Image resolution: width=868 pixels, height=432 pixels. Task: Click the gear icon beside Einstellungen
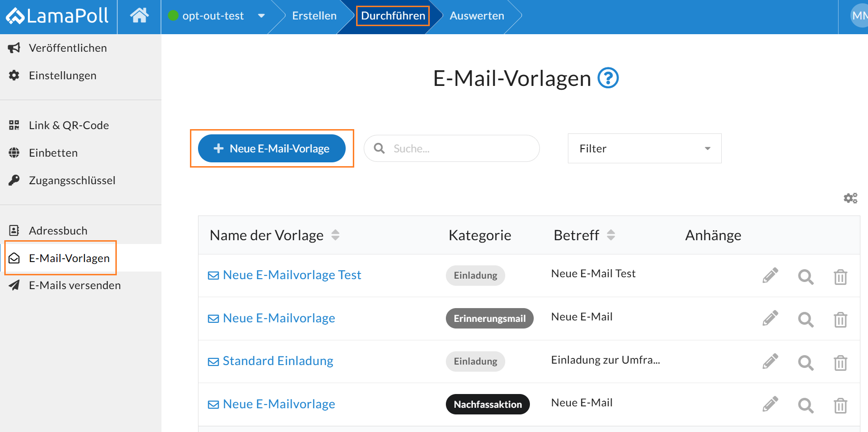(x=14, y=75)
